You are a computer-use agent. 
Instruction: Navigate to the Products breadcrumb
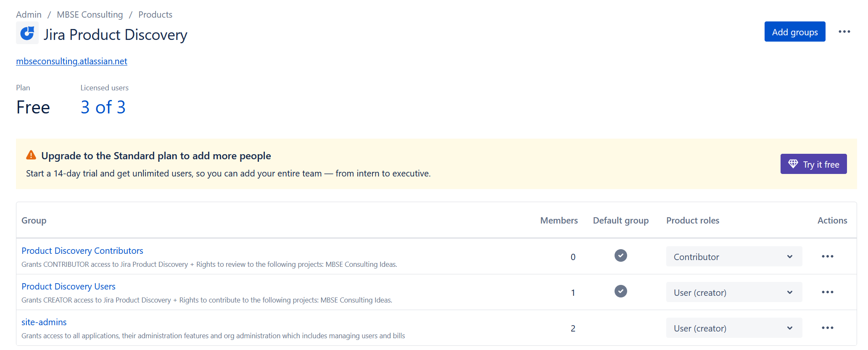pos(155,15)
